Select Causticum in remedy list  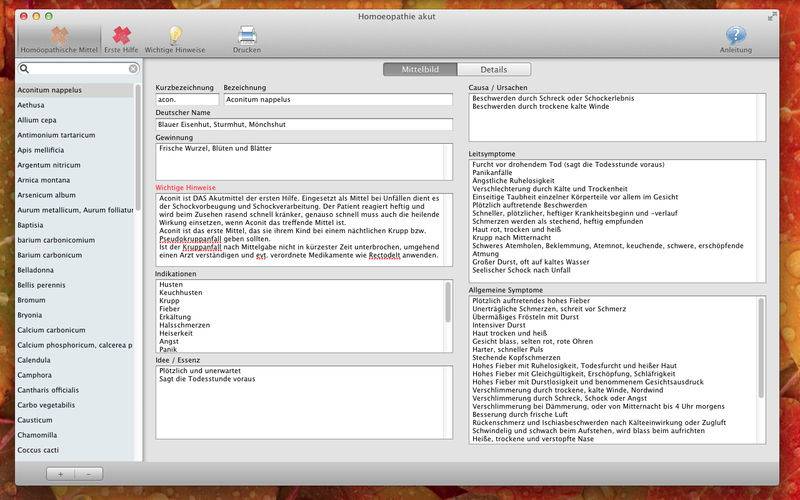coord(75,420)
